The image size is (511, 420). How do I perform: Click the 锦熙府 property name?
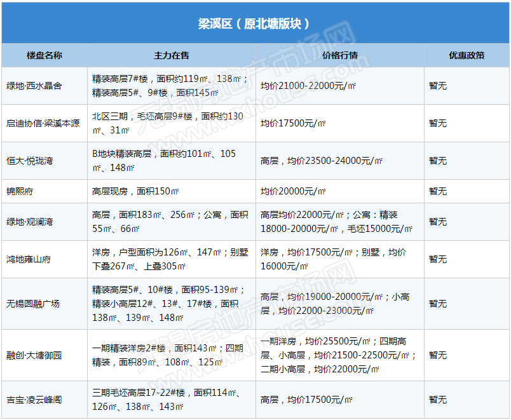pyautogui.click(x=20, y=191)
